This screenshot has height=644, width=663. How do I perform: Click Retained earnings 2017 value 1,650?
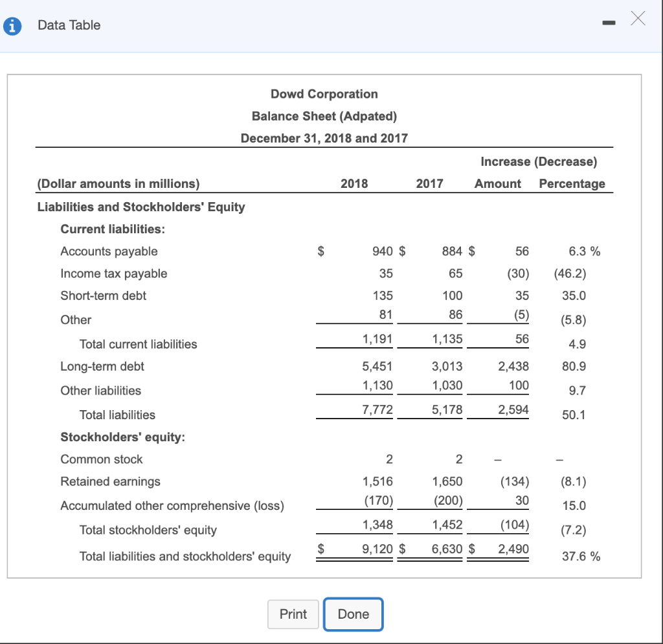coord(447,481)
